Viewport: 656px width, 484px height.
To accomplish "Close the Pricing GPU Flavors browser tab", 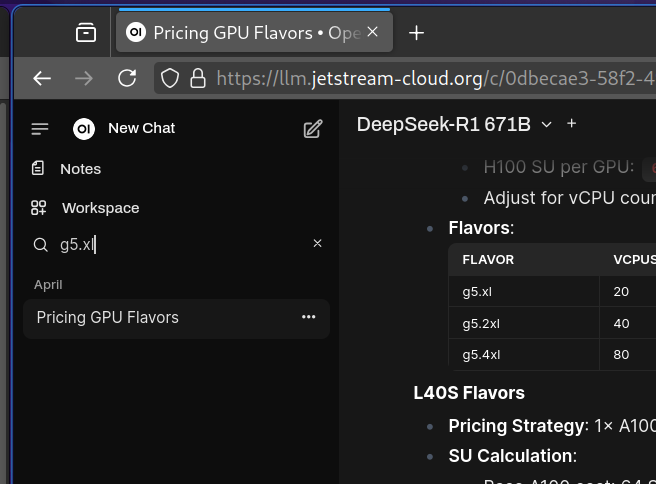I will coord(373,32).
